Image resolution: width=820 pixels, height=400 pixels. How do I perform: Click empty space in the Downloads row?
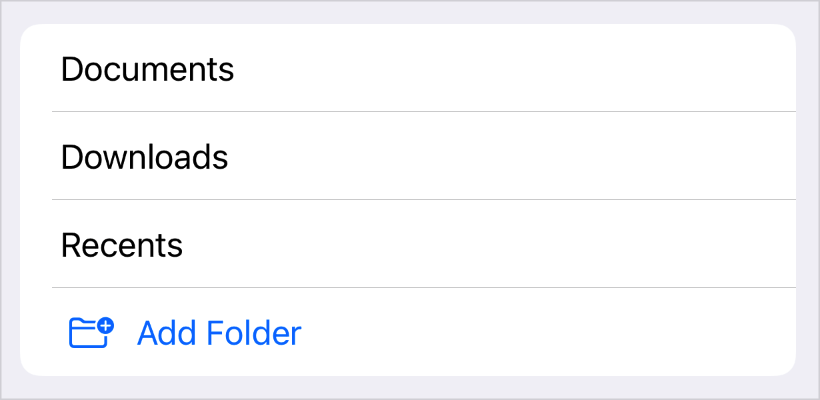click(x=512, y=155)
